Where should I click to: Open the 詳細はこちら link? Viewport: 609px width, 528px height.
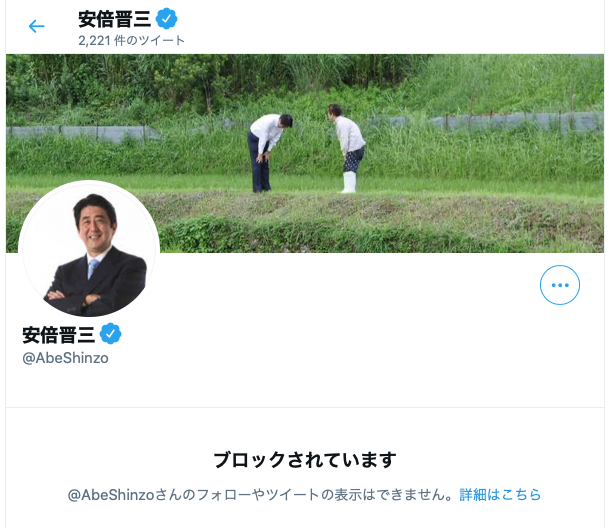[500, 495]
